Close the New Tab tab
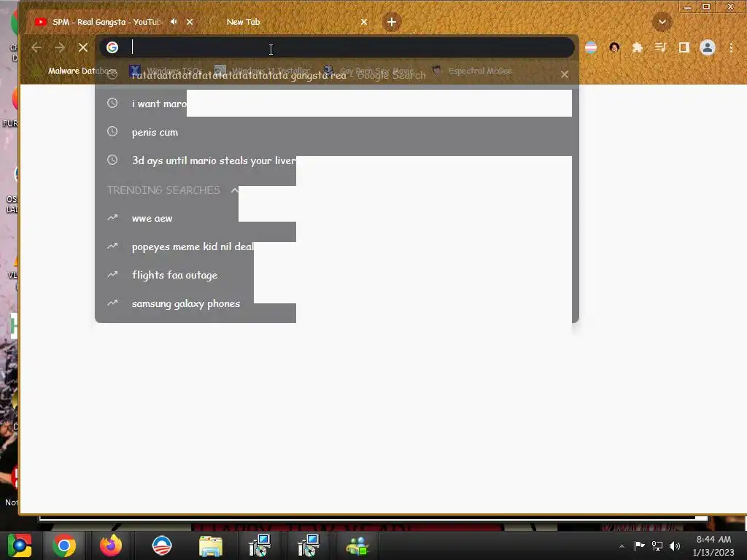 pyautogui.click(x=364, y=22)
